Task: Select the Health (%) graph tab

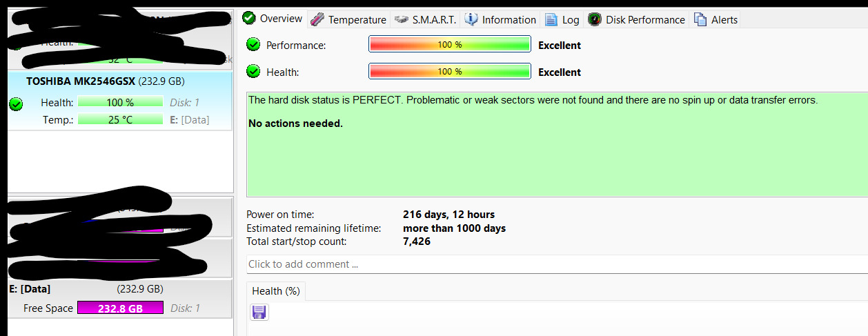Action: pyautogui.click(x=276, y=291)
